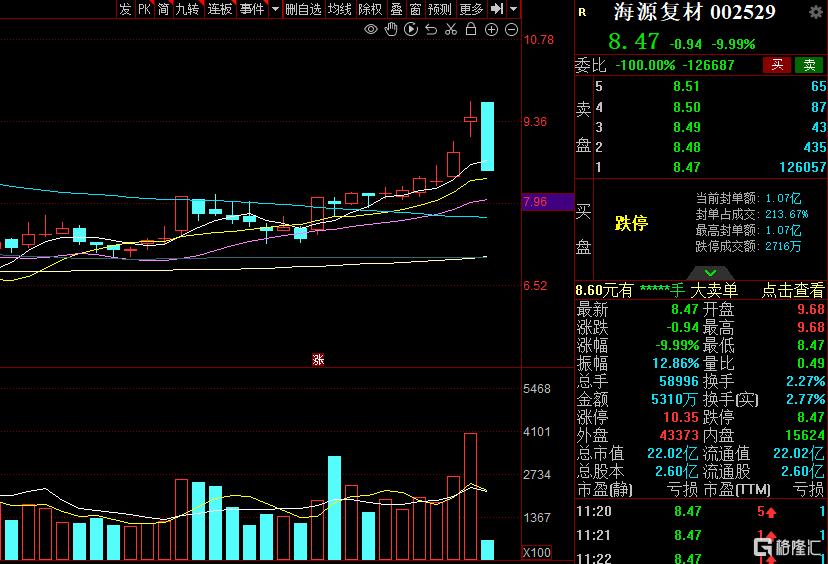The width and height of the screenshot is (828, 564).
Task: Click 换手 value 2.27%
Action: click(805, 381)
